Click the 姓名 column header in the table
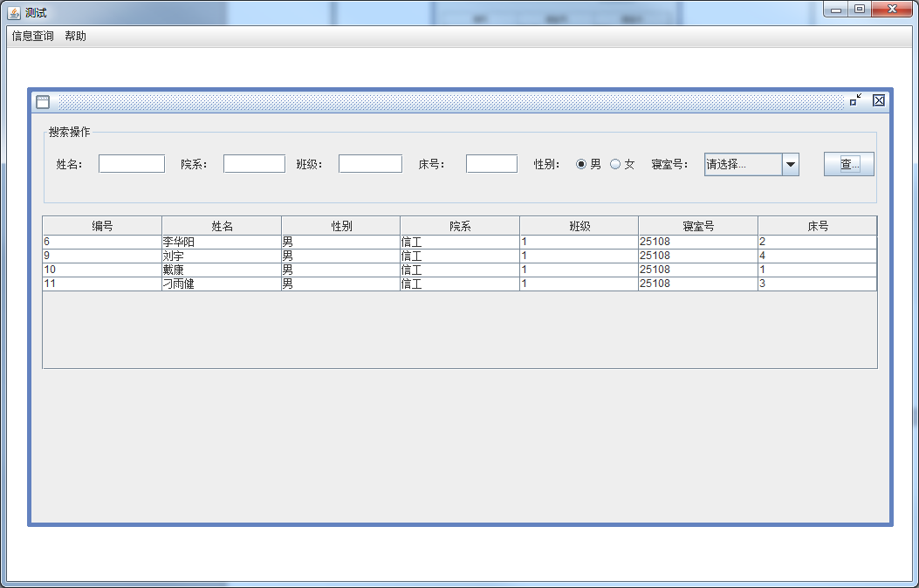 [x=222, y=226]
